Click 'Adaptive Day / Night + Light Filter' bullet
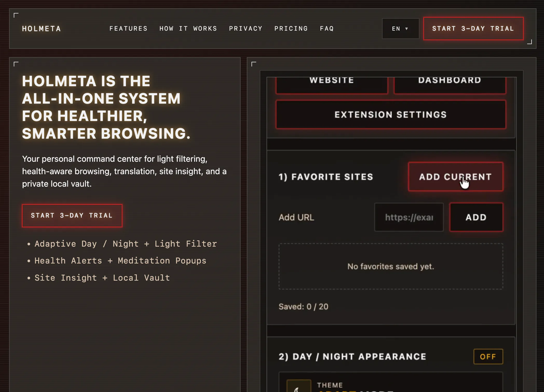The width and height of the screenshot is (544, 392). pyautogui.click(x=126, y=244)
